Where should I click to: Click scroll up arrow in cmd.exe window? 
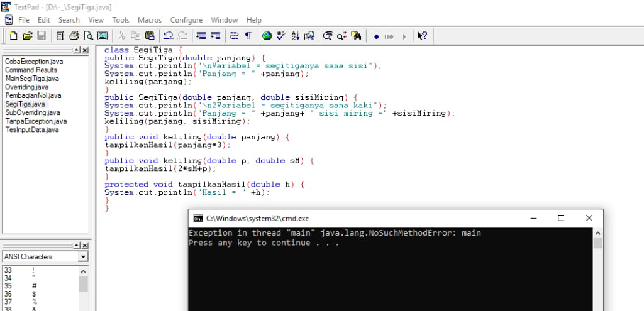(x=597, y=234)
